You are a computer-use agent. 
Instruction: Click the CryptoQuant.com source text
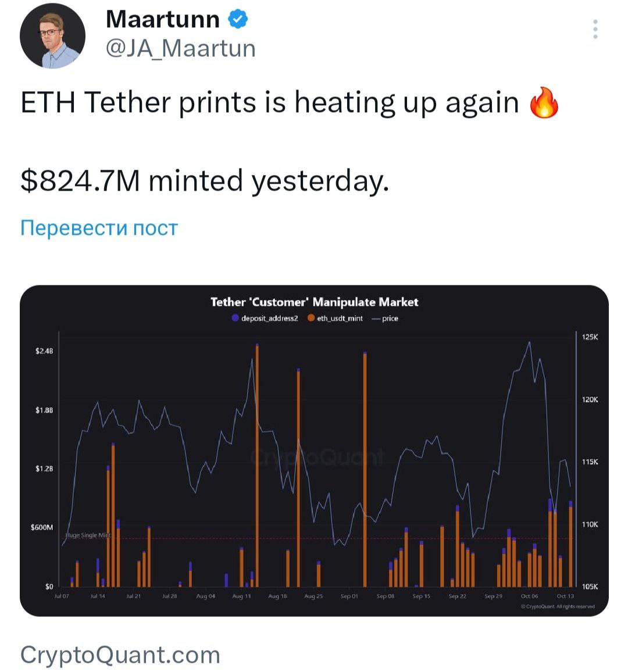[x=120, y=655]
